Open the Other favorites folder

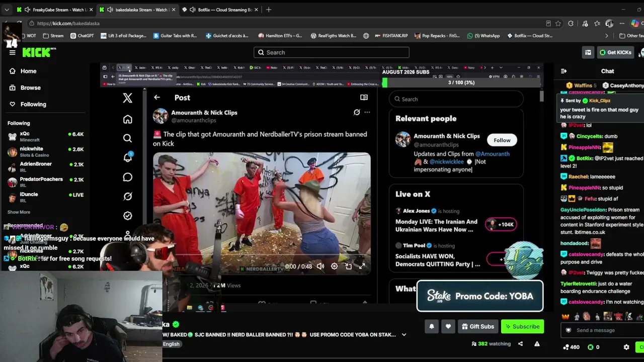coord(631,36)
